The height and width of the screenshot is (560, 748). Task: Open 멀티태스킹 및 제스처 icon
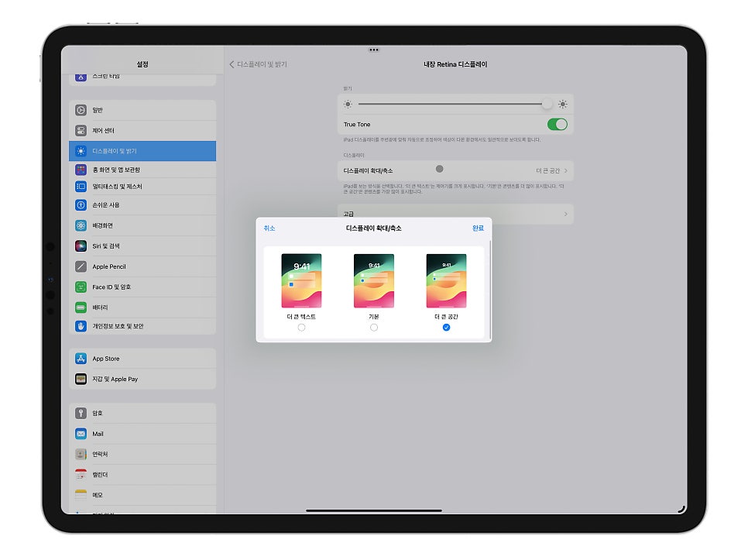tap(81, 187)
